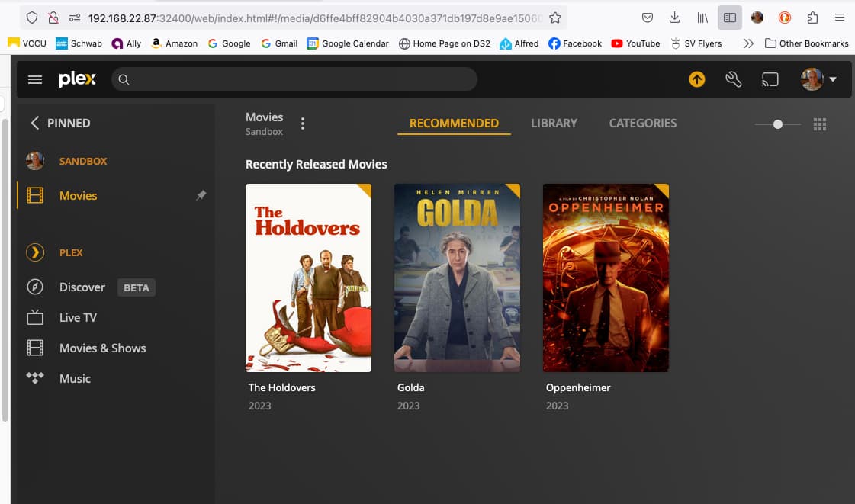
Task: Click the grid view icon
Action: (820, 124)
